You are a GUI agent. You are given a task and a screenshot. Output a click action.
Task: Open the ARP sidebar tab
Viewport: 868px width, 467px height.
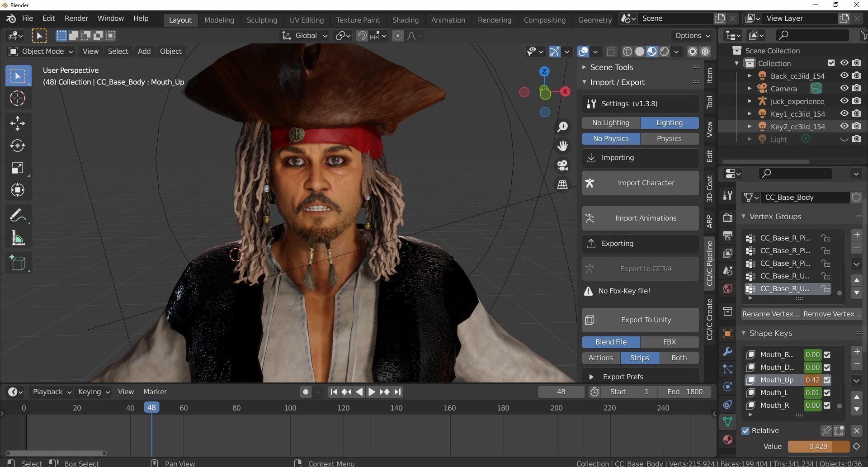(x=709, y=221)
